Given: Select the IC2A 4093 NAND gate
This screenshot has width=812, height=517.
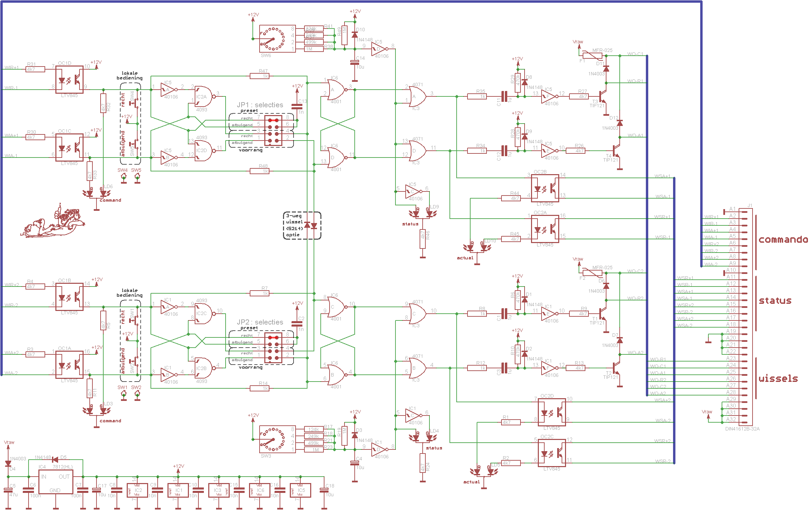Looking at the screenshot, I should (x=205, y=96).
